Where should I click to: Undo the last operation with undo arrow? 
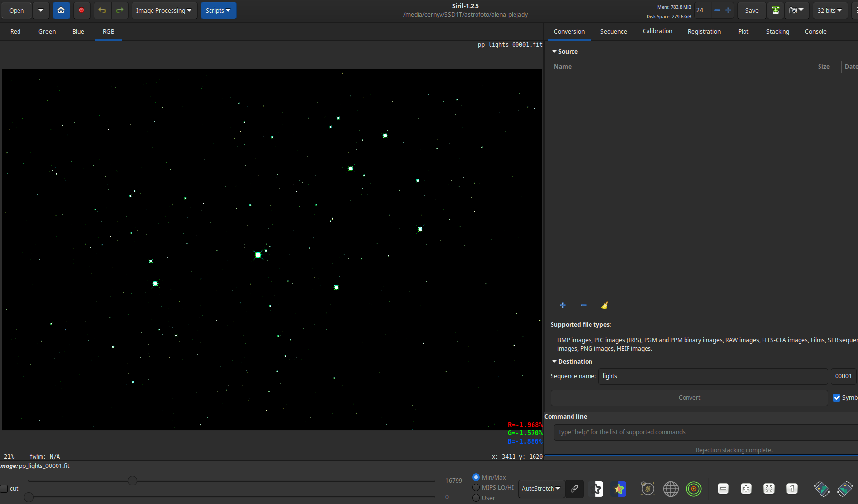[x=102, y=10]
